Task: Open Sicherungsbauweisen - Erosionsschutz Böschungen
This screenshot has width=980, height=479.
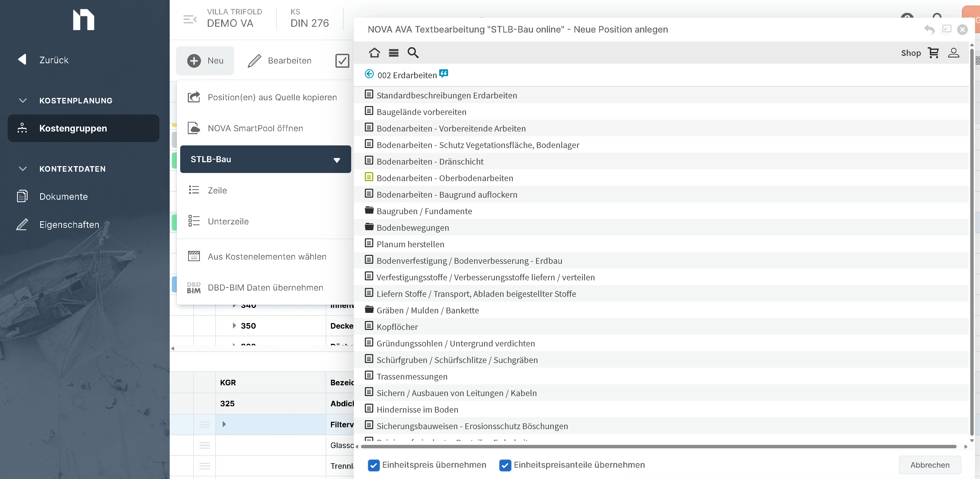Action: click(x=472, y=426)
